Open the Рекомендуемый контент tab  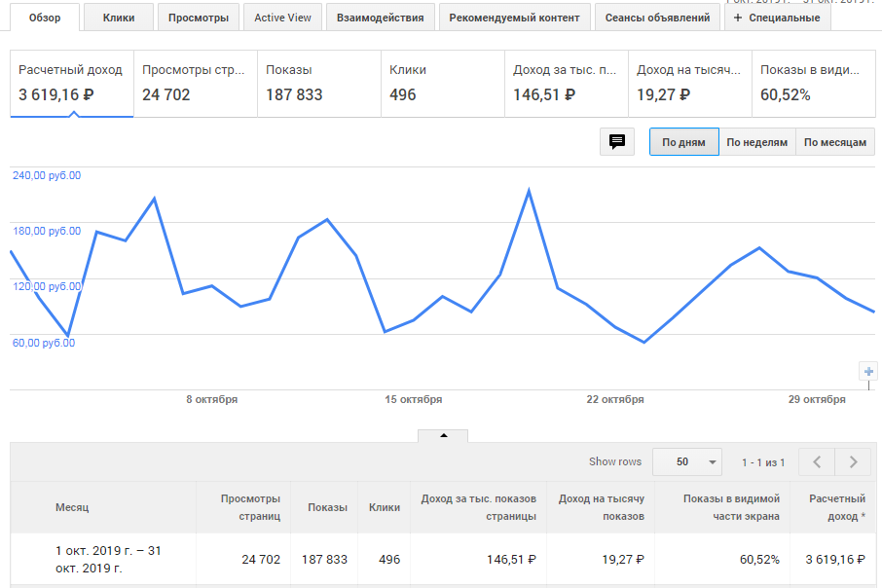point(514,18)
